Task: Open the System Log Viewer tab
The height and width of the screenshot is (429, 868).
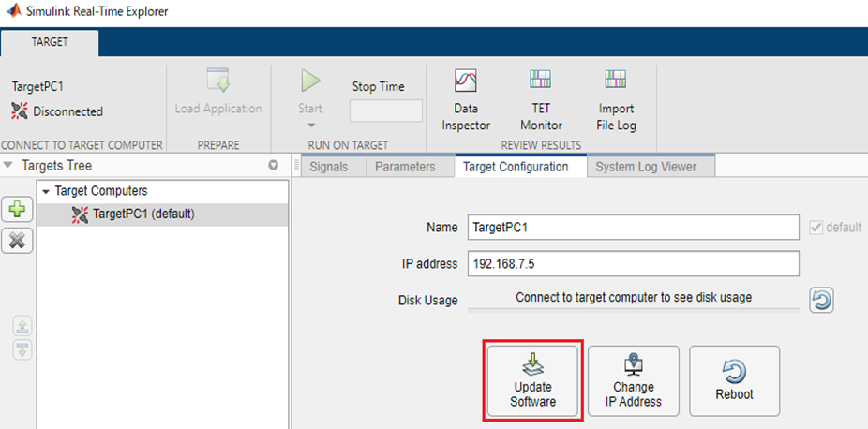Action: tap(649, 167)
